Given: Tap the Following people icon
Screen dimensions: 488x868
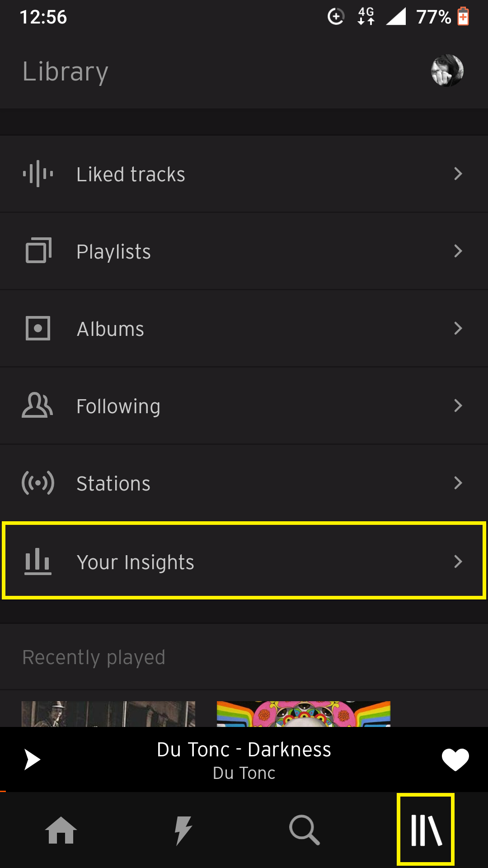Looking at the screenshot, I should click(38, 406).
